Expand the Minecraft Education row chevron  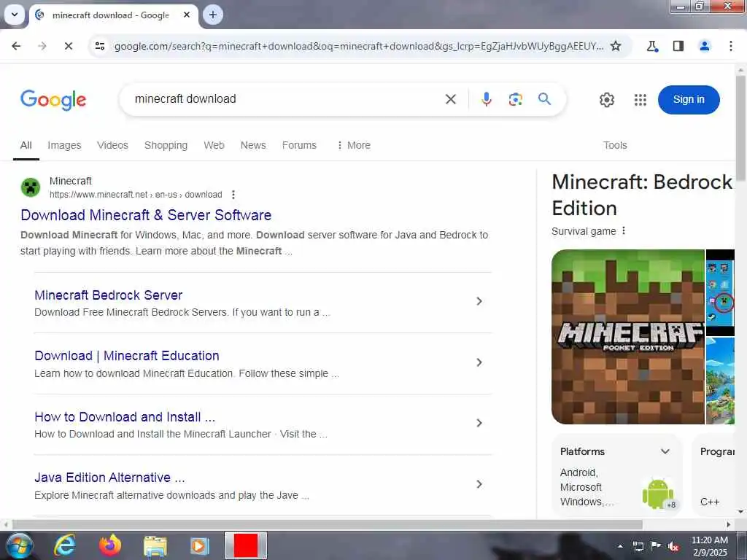pyautogui.click(x=479, y=362)
